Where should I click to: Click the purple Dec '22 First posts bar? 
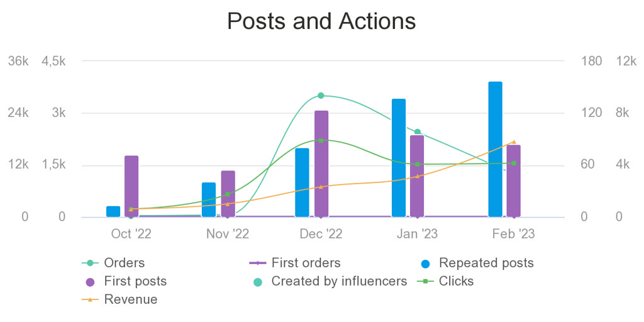(x=321, y=164)
